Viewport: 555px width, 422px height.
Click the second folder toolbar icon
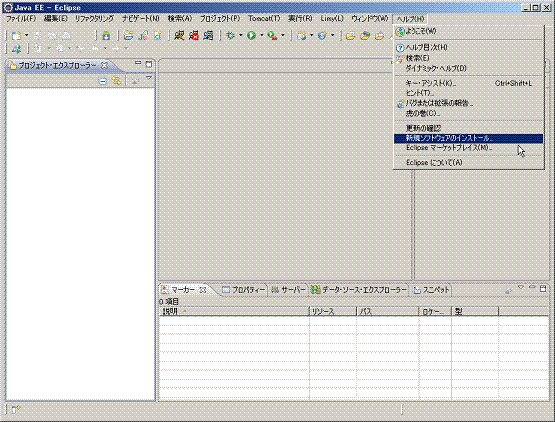coord(365,35)
